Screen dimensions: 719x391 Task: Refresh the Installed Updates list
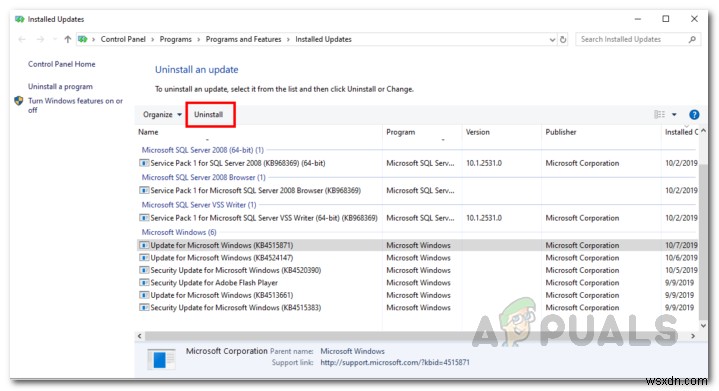tap(563, 39)
